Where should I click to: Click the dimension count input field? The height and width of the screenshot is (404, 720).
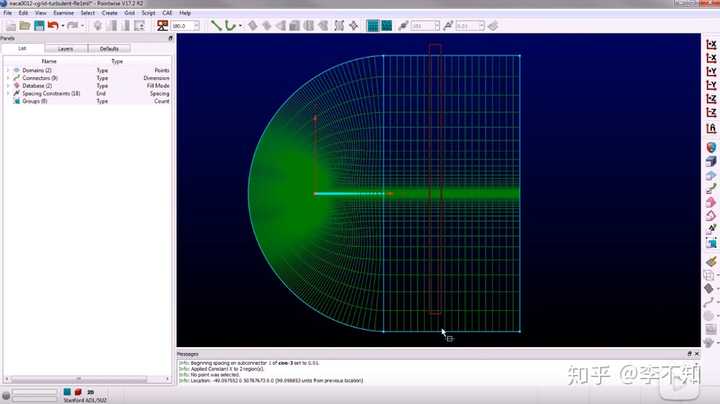pyautogui.click(x=422, y=26)
